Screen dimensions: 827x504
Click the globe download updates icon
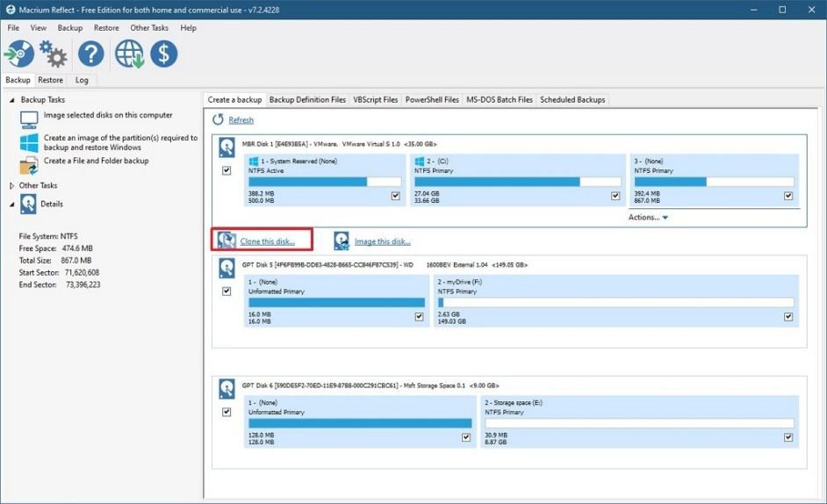(128, 54)
